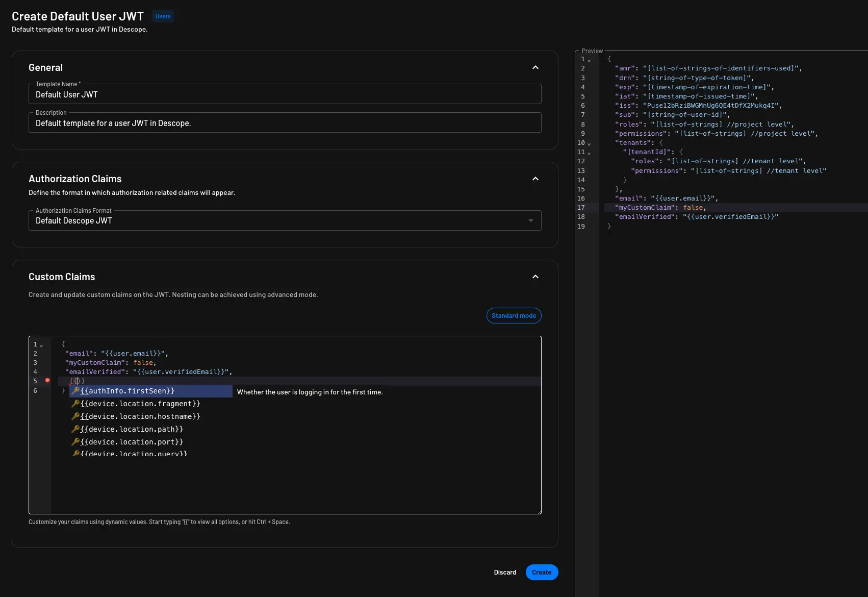Click the "iss" line in Preview
The height and width of the screenshot is (597, 868).
click(698, 106)
